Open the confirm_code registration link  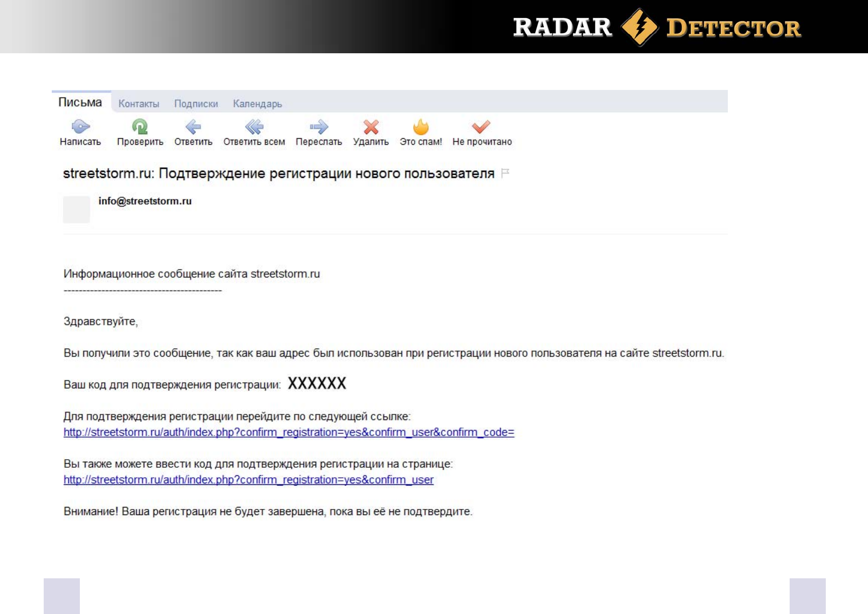(289, 432)
